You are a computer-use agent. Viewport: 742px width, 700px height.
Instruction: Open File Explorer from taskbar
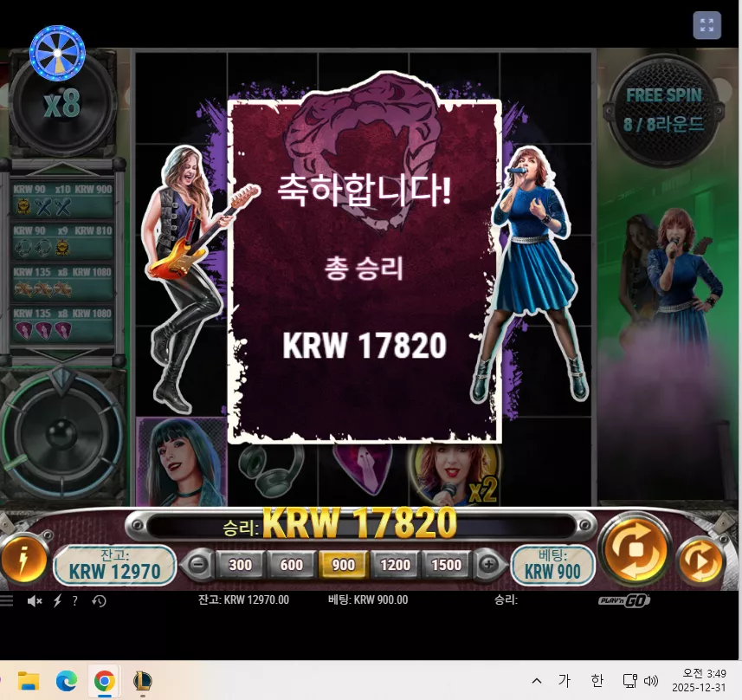29,681
